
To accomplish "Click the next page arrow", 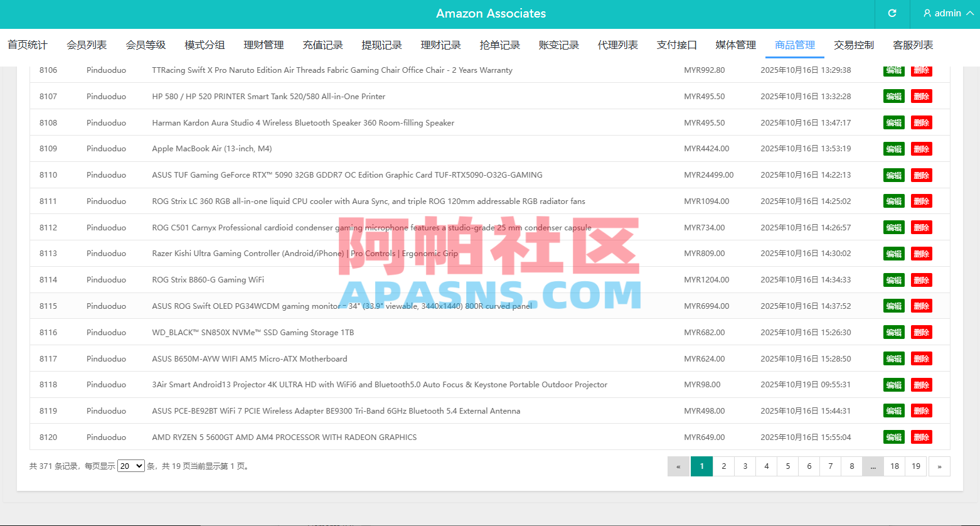I will point(939,466).
